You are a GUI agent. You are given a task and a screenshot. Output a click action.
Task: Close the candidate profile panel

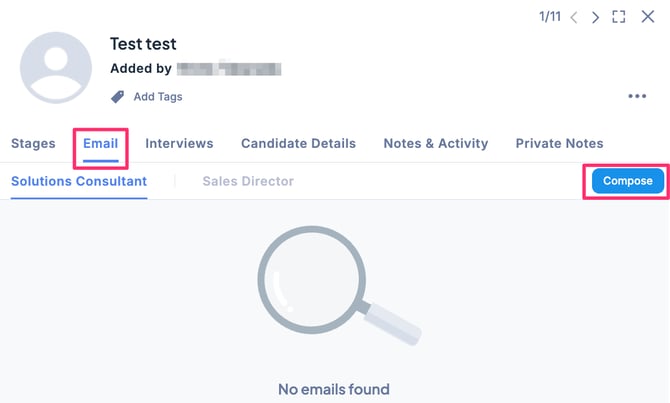(x=647, y=17)
